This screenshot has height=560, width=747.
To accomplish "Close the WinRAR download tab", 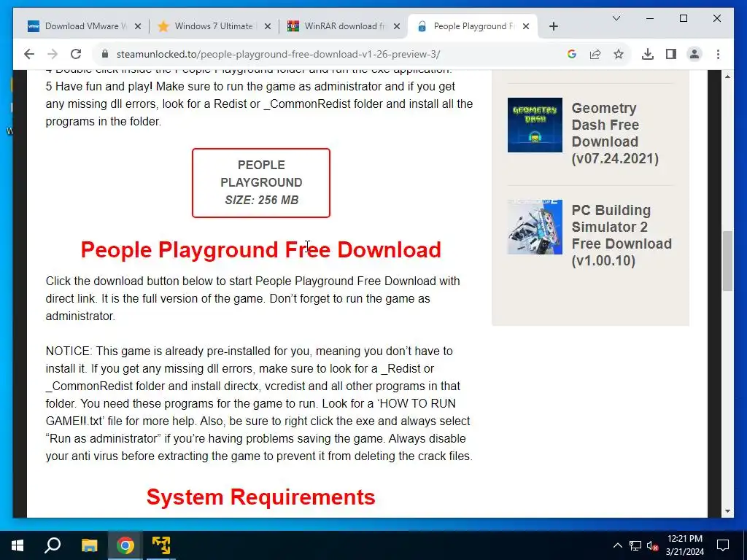I will [x=396, y=27].
